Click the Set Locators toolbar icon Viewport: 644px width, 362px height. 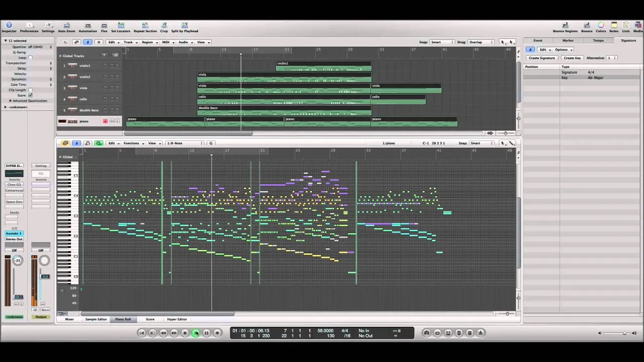[121, 27]
